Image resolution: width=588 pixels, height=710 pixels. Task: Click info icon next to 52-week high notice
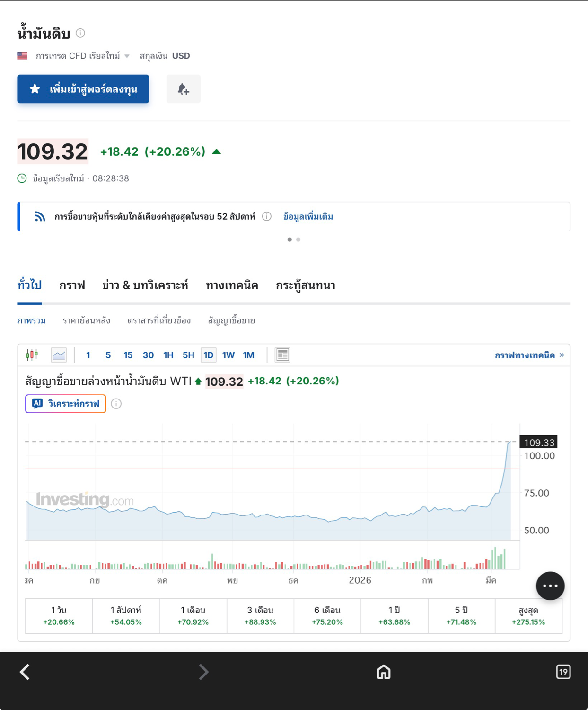(267, 216)
